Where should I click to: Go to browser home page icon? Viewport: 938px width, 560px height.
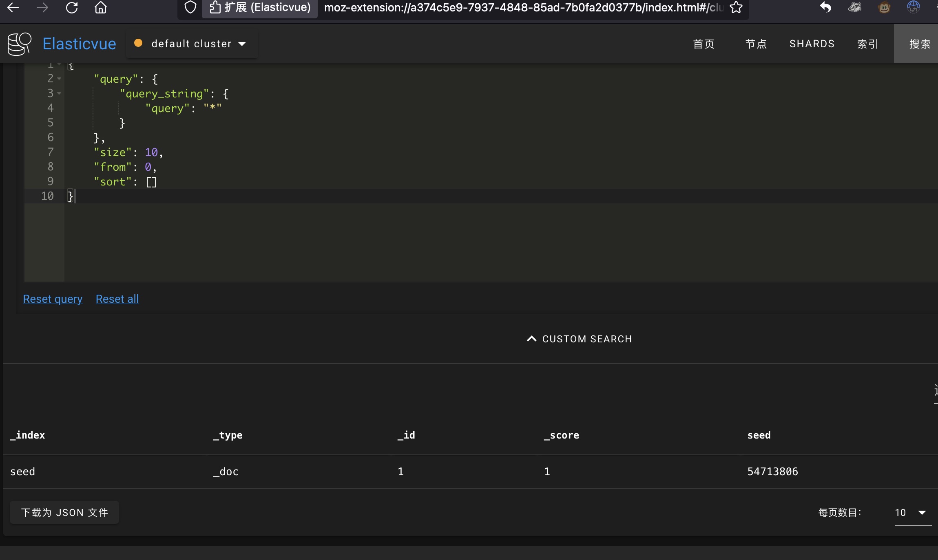pyautogui.click(x=101, y=8)
